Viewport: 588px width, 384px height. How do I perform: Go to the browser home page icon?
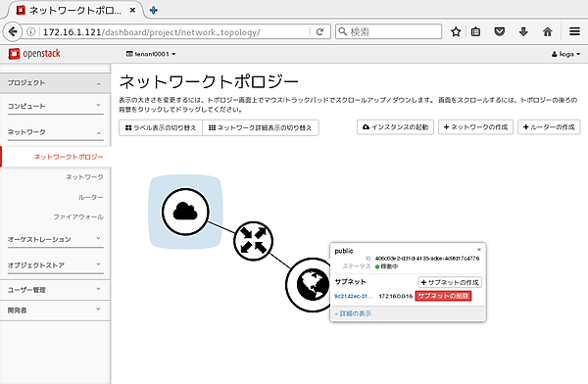(x=548, y=32)
